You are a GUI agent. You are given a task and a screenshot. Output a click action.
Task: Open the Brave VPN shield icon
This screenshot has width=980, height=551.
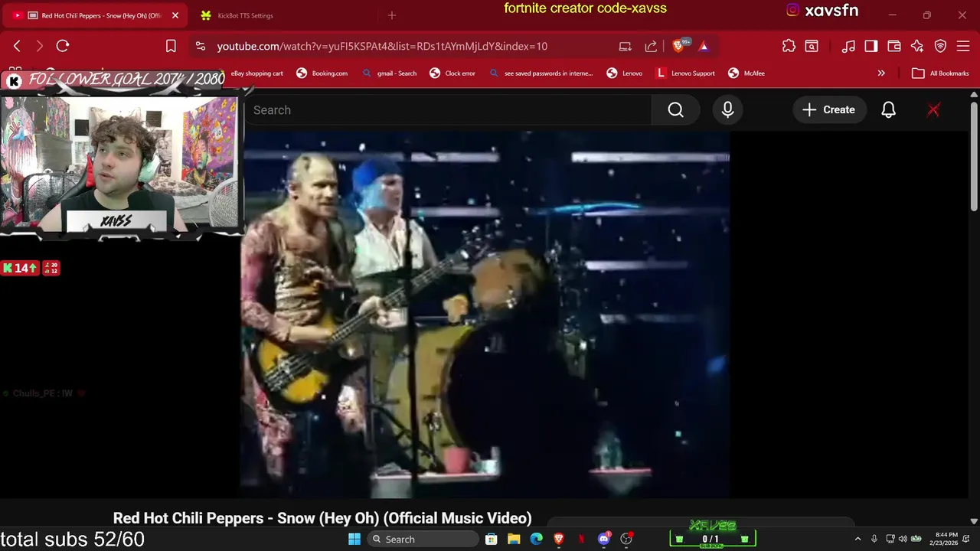coord(940,46)
